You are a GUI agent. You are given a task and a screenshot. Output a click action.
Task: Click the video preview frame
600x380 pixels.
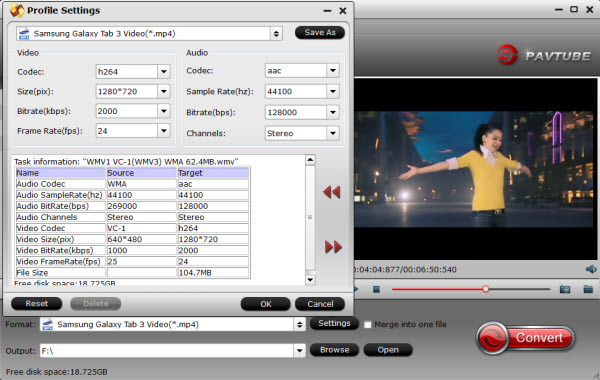point(475,169)
